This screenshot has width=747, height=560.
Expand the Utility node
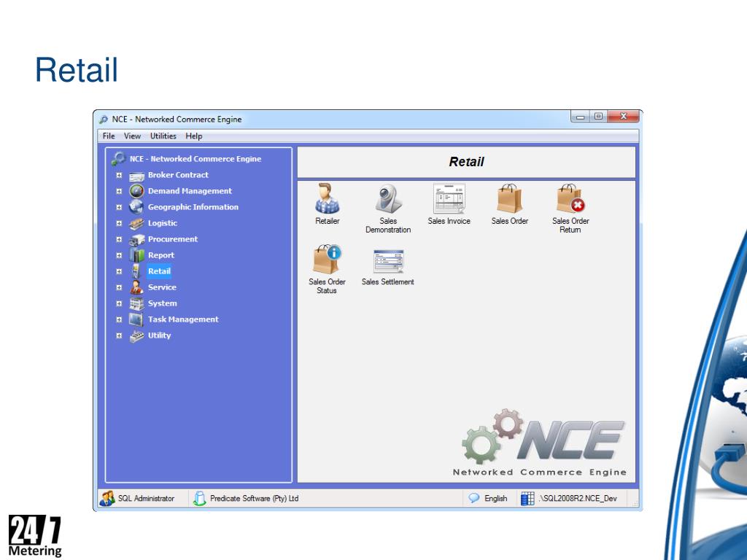[119, 335]
